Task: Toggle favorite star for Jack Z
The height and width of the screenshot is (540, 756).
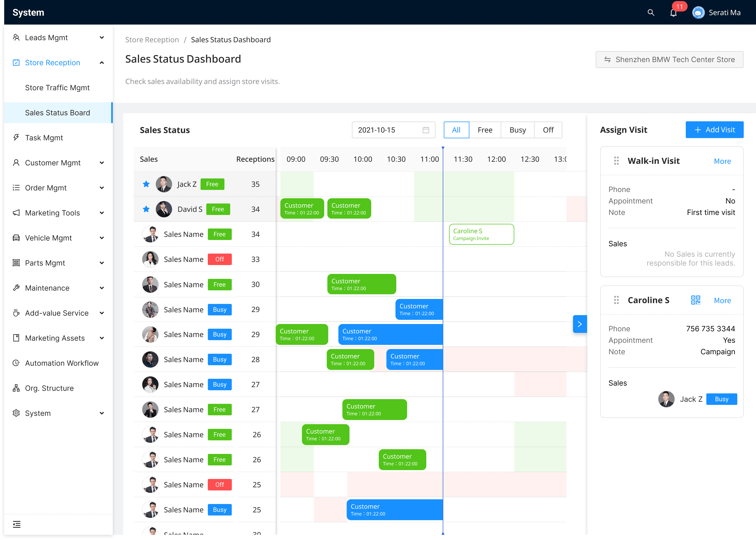Action: tap(146, 184)
